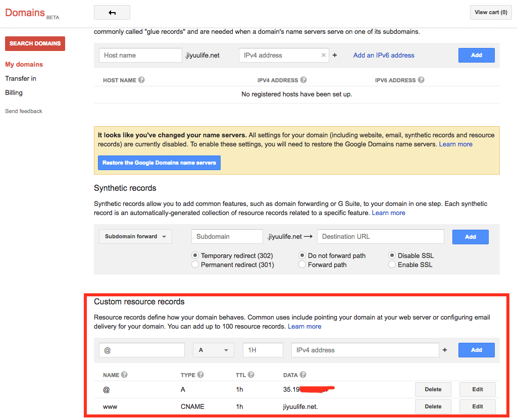
Task: Click the back arrow button
Action: [x=112, y=12]
